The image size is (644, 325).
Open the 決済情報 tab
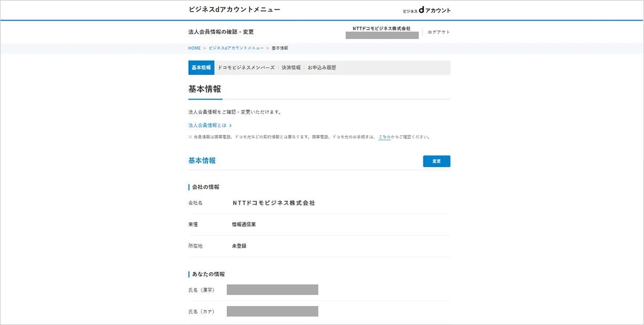tap(291, 67)
